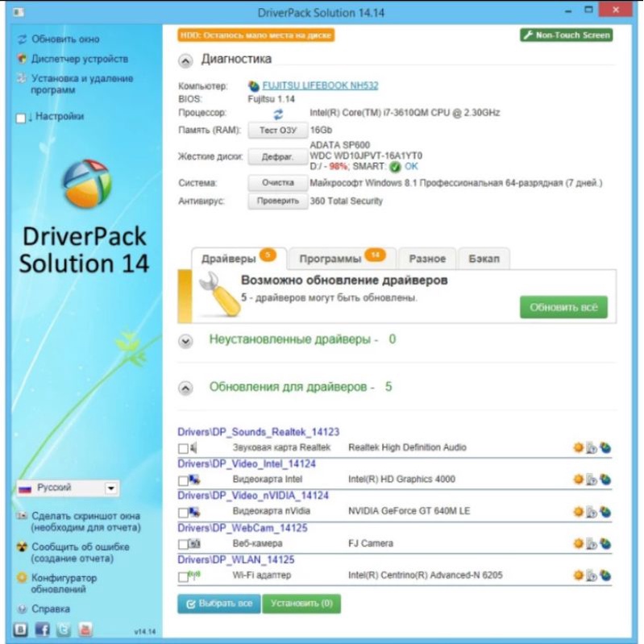Screen dimensions: 644x644
Task: Click the processor refresh arrows icon
Action: pyautogui.click(x=278, y=114)
